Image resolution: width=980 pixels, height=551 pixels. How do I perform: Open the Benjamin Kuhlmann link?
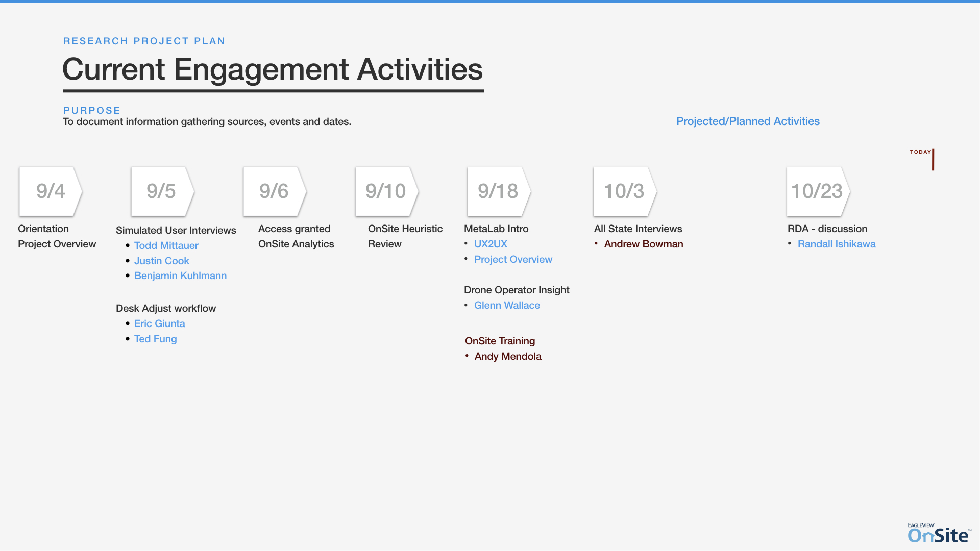(x=180, y=275)
